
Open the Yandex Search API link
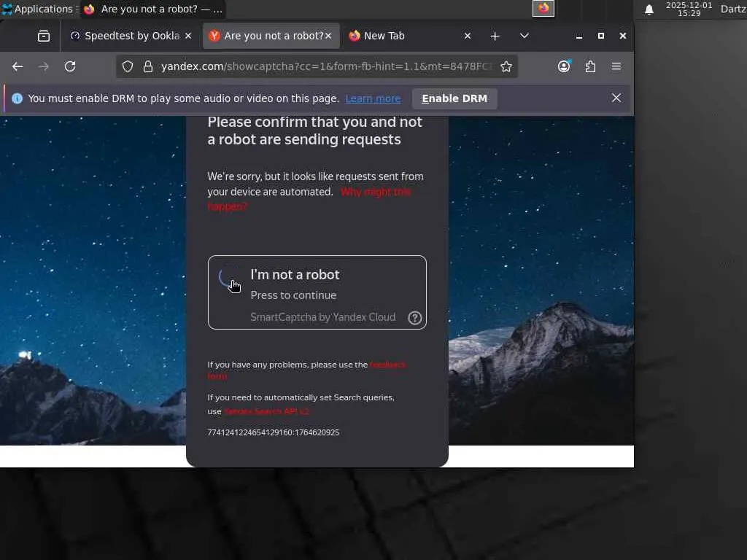click(267, 411)
